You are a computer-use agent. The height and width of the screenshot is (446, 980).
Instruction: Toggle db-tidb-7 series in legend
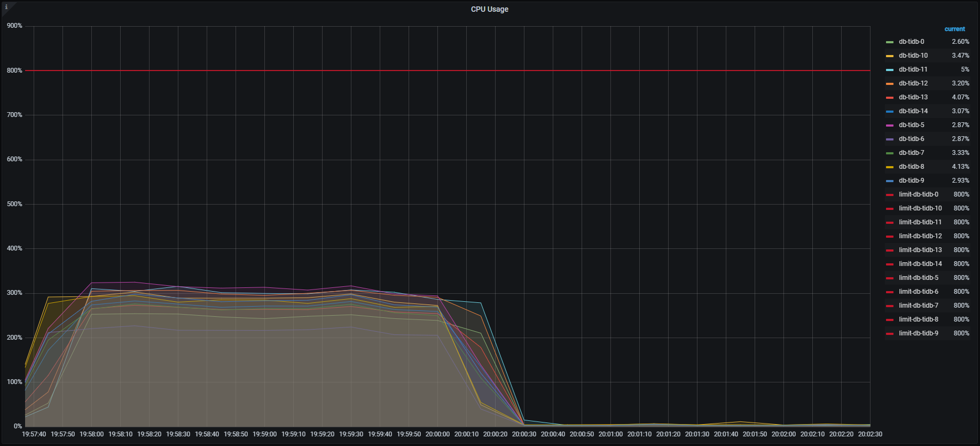point(911,153)
